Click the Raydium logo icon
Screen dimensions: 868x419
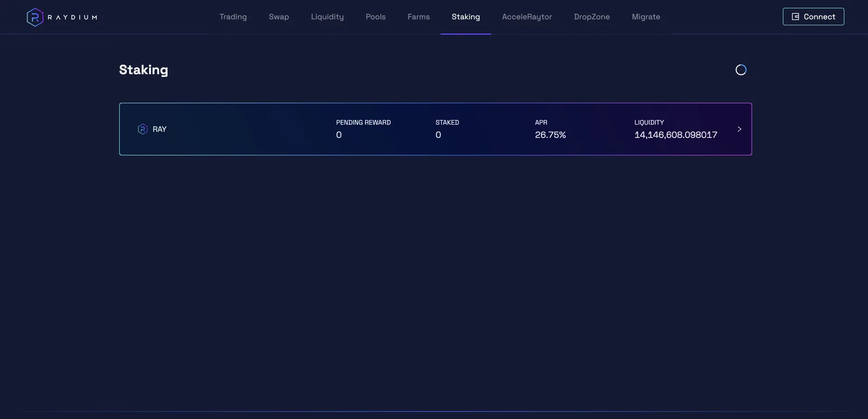(35, 17)
